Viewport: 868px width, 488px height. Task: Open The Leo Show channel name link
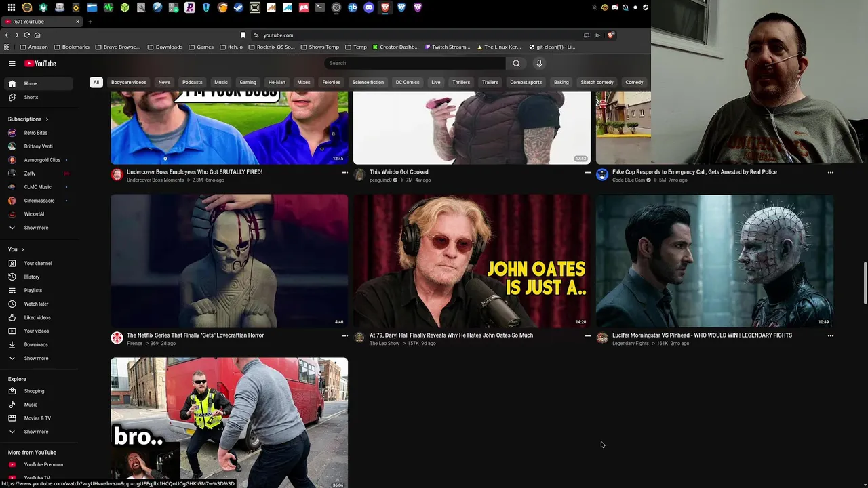point(384,344)
